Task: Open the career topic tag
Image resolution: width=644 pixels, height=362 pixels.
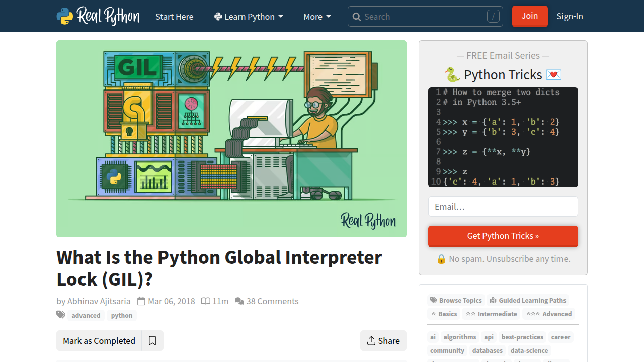Action: pyautogui.click(x=560, y=337)
